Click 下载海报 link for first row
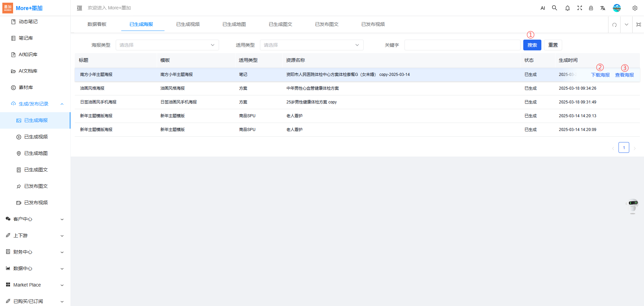This screenshot has width=644, height=306. (x=600, y=75)
